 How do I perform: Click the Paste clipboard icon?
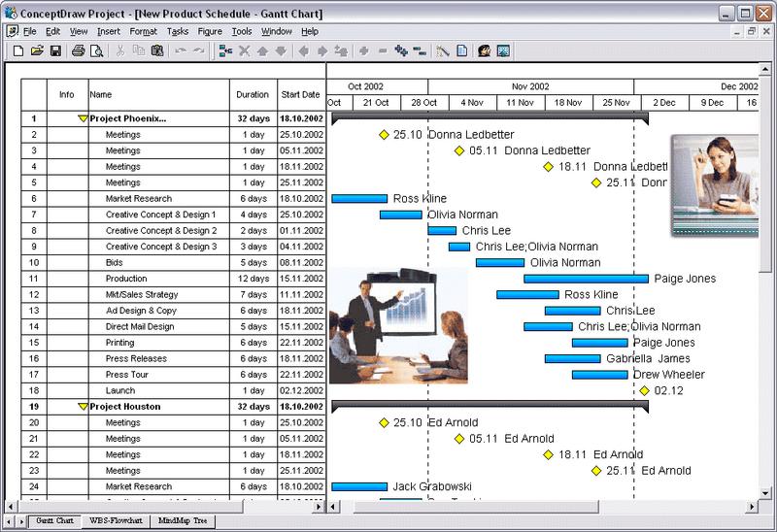click(157, 50)
